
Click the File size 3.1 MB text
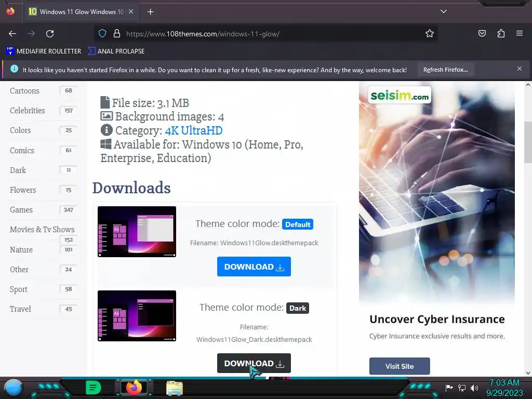point(150,103)
